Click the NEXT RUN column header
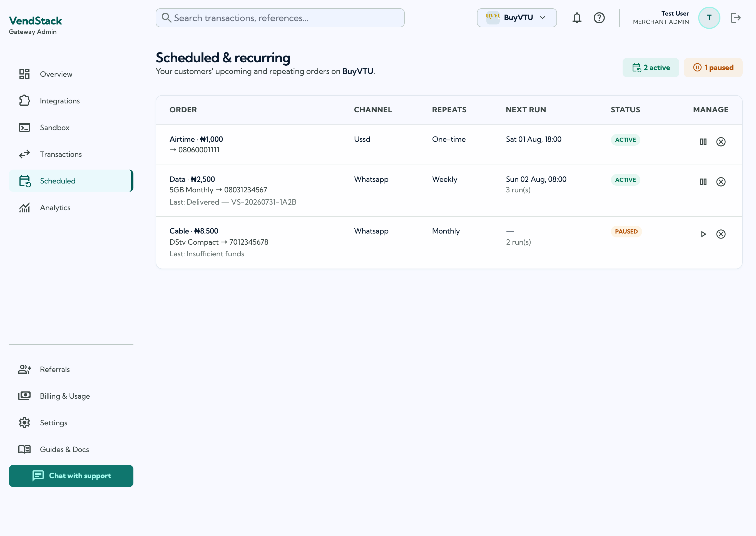Image resolution: width=756 pixels, height=536 pixels. point(526,110)
